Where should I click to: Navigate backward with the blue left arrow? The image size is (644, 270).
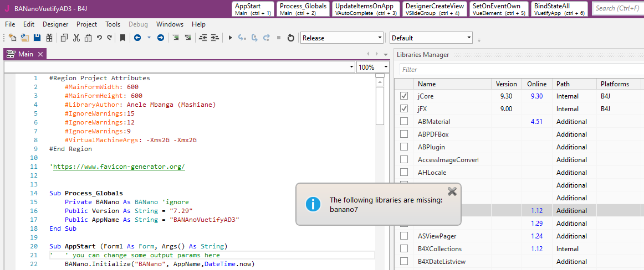tap(137, 38)
